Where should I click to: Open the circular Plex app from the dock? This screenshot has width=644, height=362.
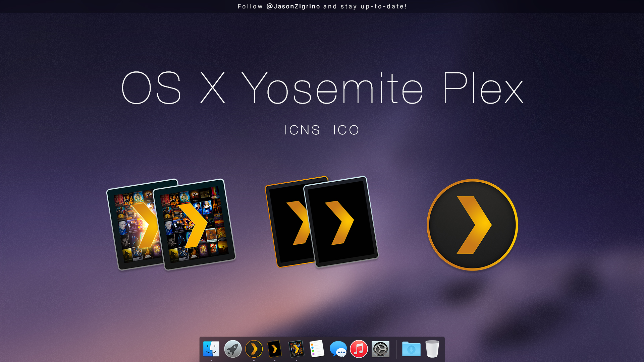pyautogui.click(x=255, y=349)
